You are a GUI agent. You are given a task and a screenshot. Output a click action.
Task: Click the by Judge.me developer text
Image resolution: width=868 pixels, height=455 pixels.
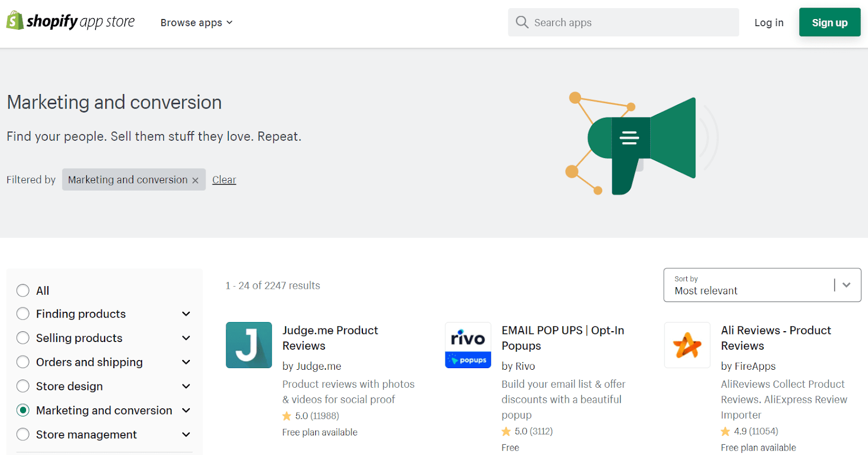click(312, 366)
